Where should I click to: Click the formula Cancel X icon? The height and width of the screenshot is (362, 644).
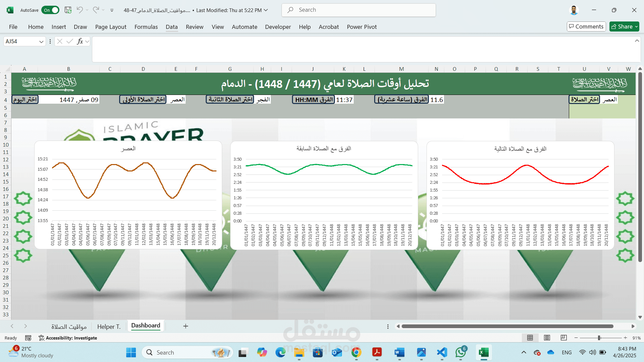point(60,41)
